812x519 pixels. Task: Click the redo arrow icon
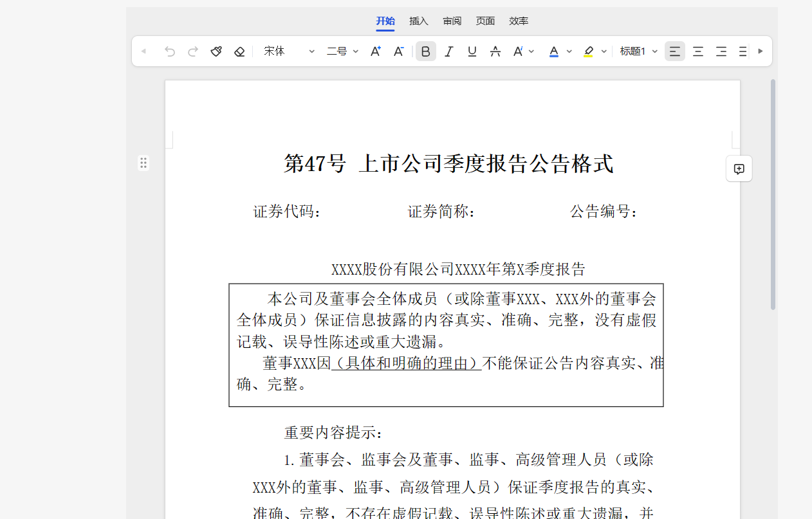193,51
